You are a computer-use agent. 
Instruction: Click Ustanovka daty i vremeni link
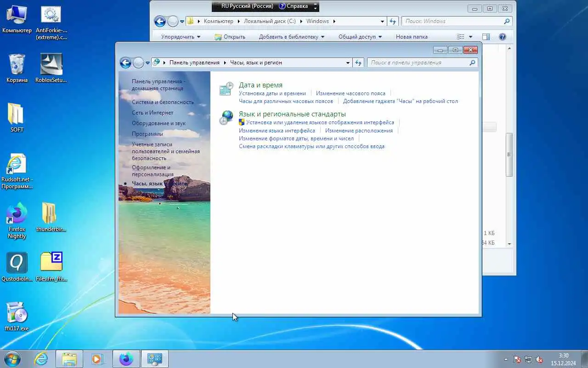(x=272, y=93)
